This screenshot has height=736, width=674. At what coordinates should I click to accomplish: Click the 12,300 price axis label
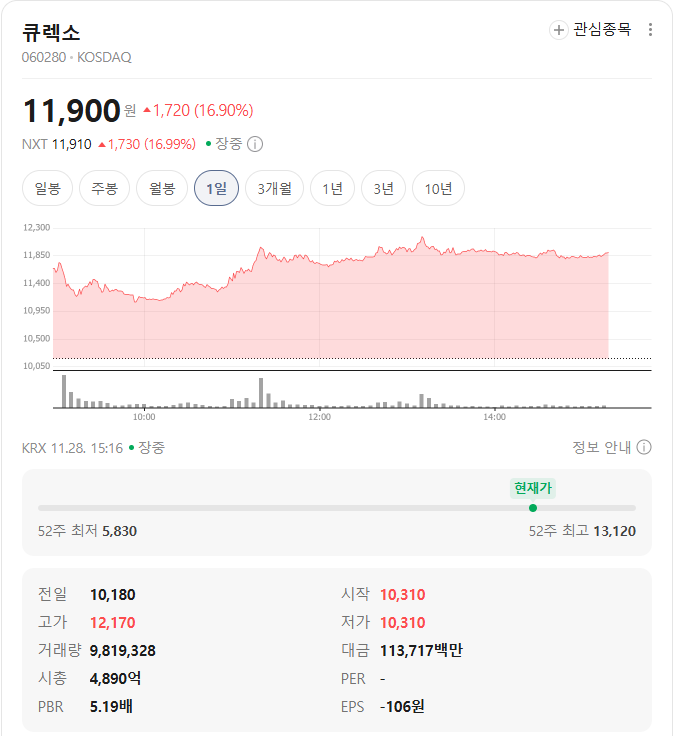pos(37,228)
